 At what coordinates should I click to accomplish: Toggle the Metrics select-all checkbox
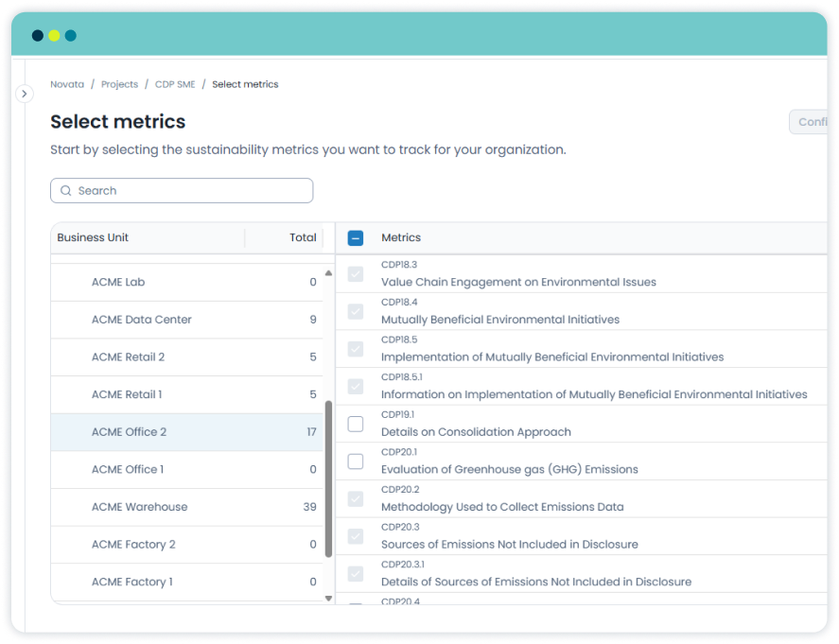pos(356,238)
